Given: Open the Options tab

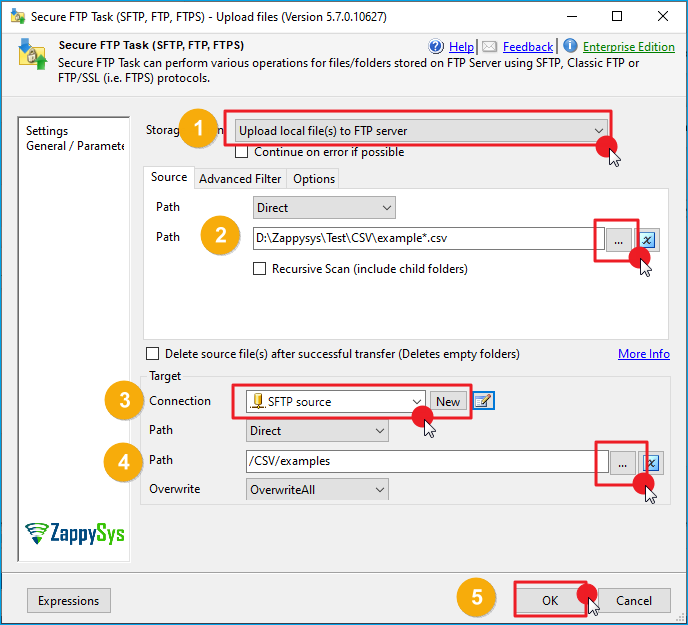Looking at the screenshot, I should click(x=314, y=178).
